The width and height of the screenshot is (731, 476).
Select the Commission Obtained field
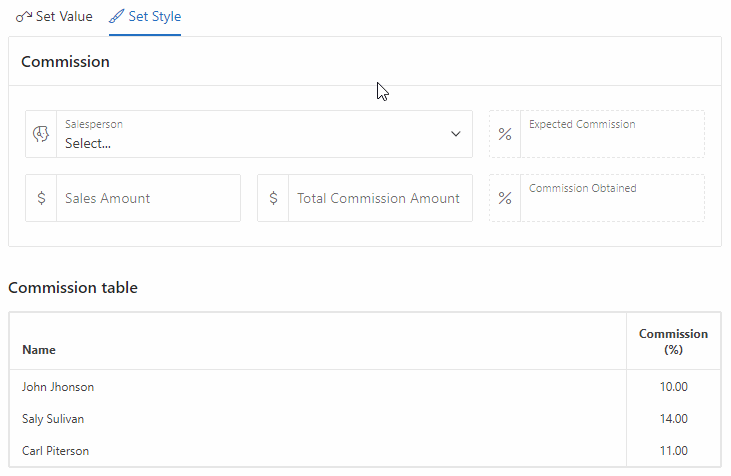tap(612, 198)
